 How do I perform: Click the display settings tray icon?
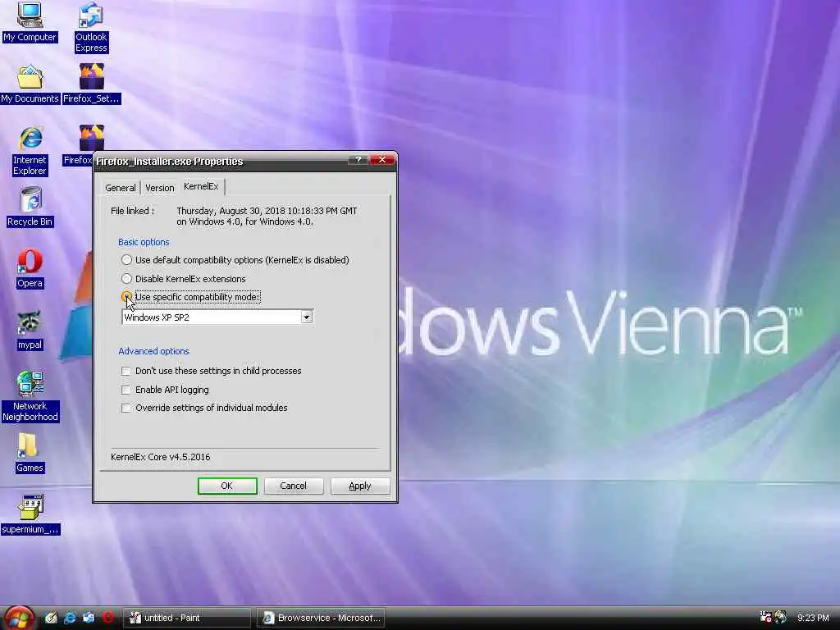(x=765, y=617)
